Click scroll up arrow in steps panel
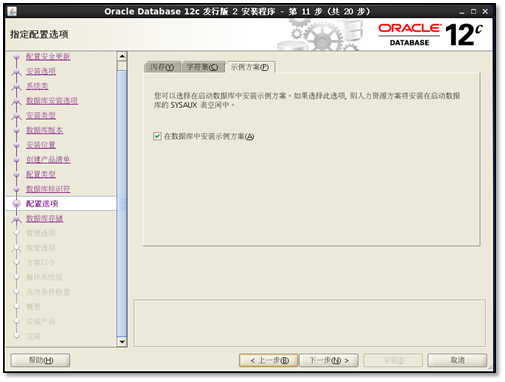 (122, 56)
